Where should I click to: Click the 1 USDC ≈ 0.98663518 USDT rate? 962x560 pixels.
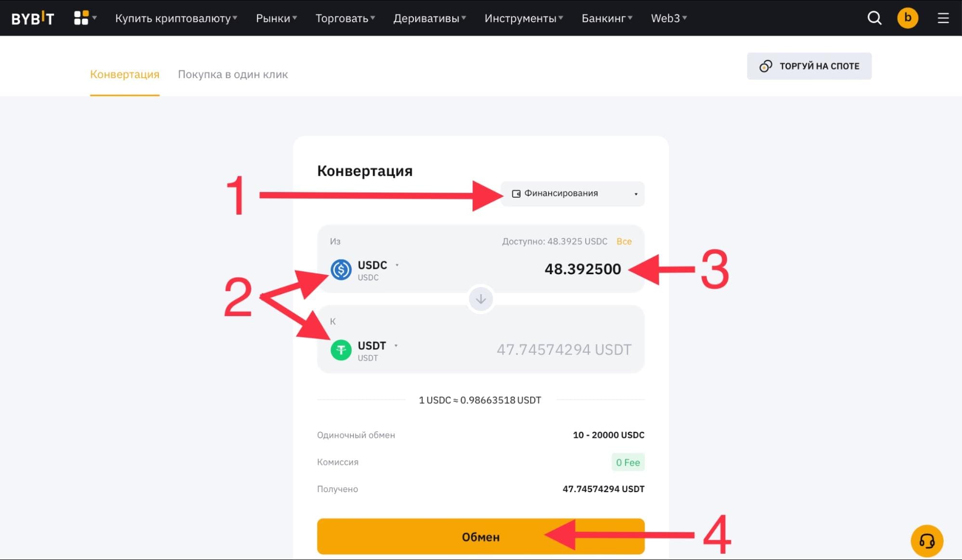coord(480,400)
